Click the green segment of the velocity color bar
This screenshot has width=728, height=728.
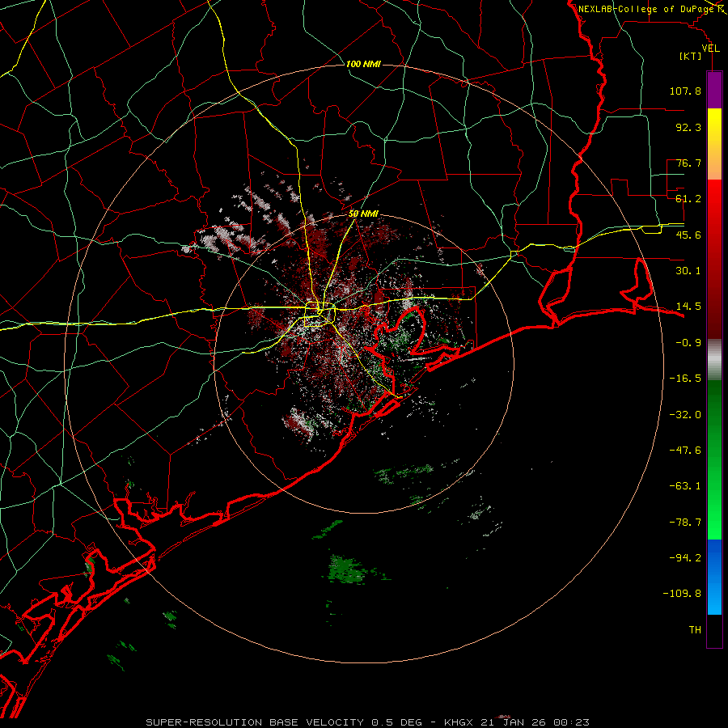pos(714,459)
